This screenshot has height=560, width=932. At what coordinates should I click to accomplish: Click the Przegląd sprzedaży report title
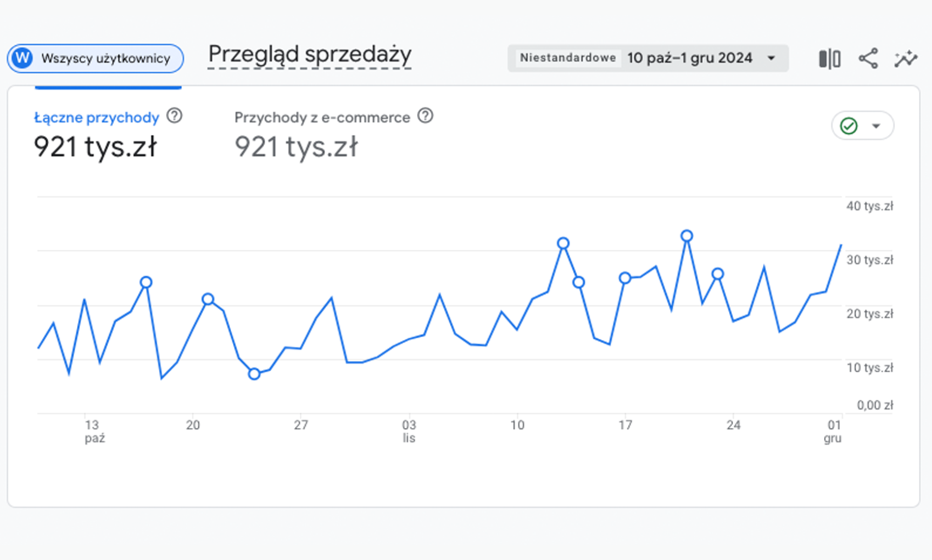[310, 55]
